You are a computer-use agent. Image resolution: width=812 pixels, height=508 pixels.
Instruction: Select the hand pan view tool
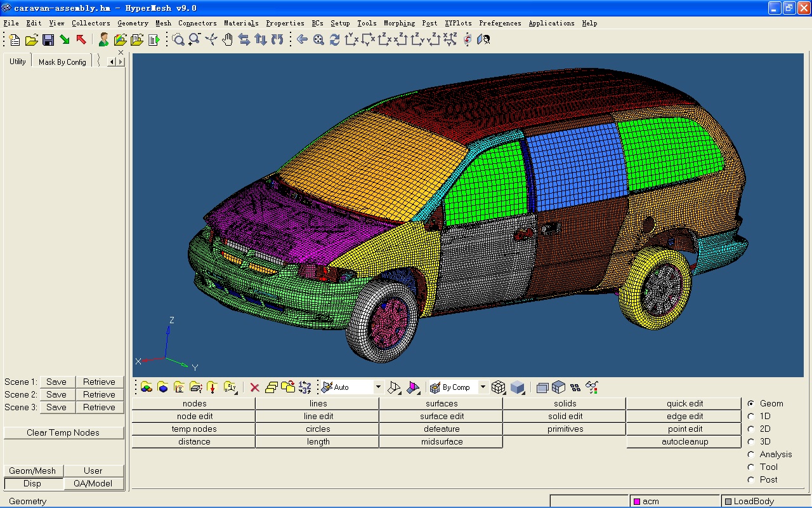[x=227, y=40]
